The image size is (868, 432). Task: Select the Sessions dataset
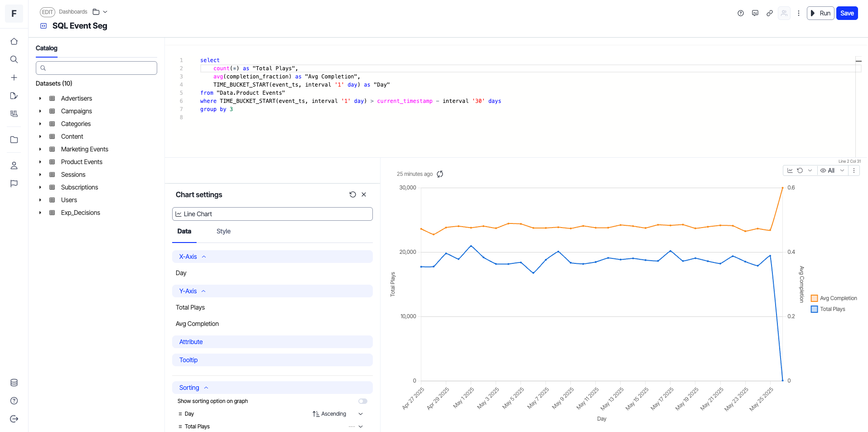73,175
